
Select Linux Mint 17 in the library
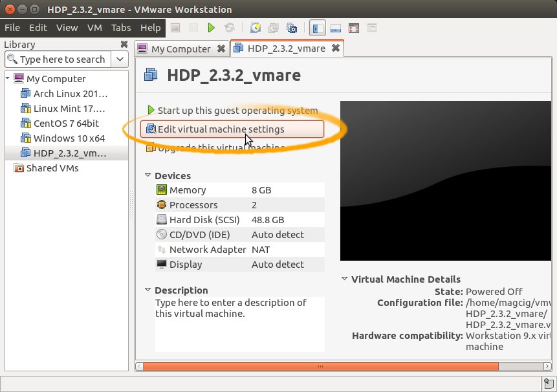coord(69,108)
